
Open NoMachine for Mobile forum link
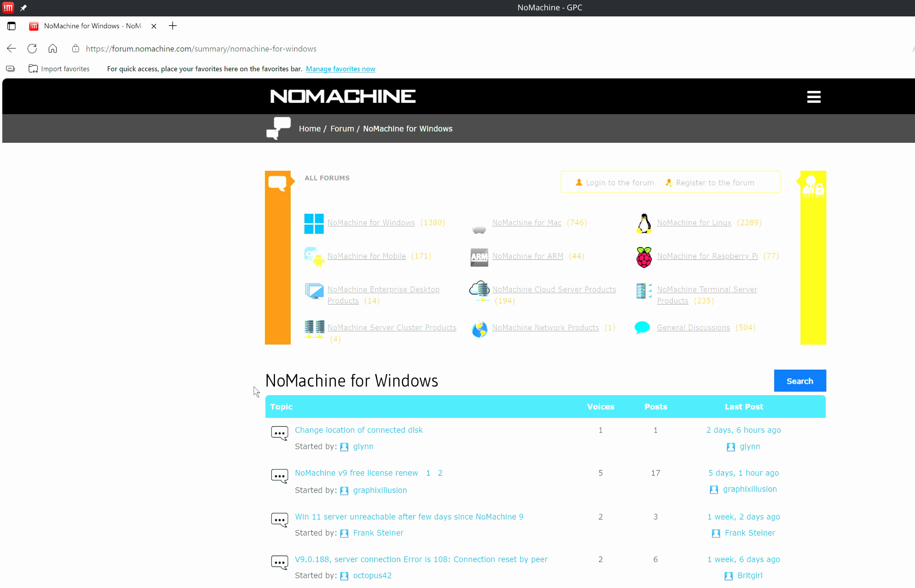(367, 256)
